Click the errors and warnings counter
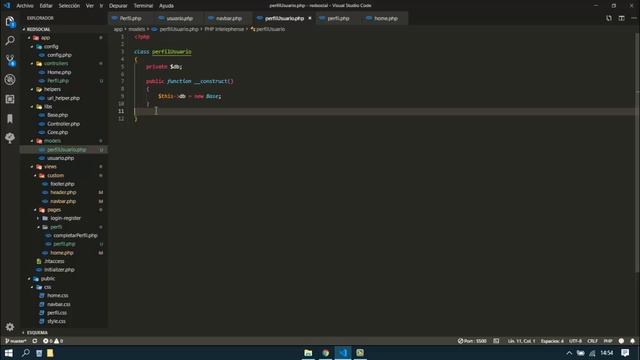The image size is (640, 360). click(x=53, y=341)
